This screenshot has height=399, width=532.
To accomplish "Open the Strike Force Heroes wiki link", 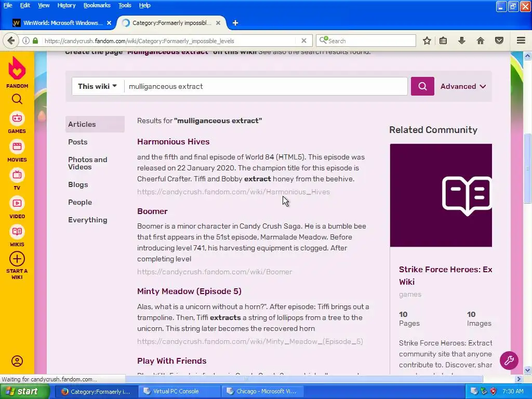I will tap(445, 275).
